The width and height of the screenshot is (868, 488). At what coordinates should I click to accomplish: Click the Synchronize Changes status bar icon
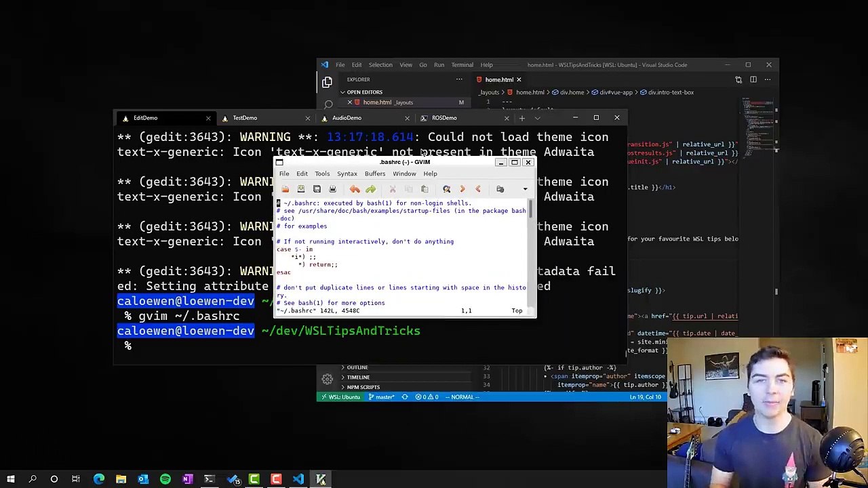(x=405, y=397)
